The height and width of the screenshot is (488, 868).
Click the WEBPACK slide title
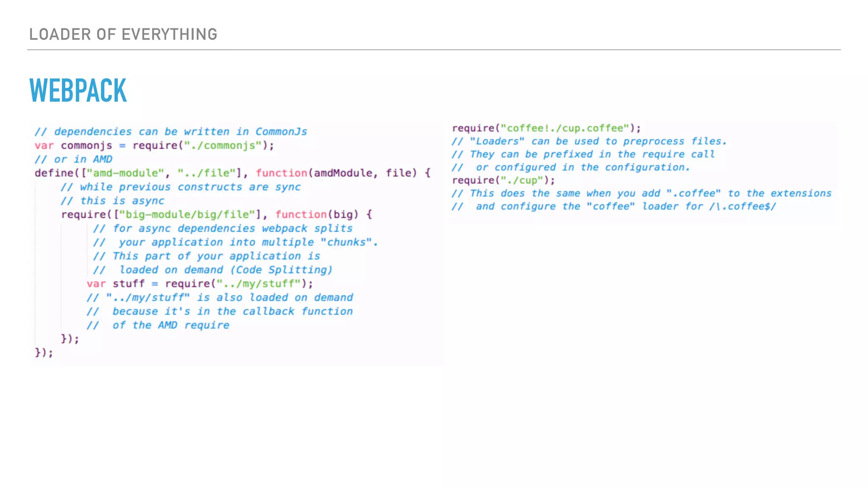click(78, 90)
